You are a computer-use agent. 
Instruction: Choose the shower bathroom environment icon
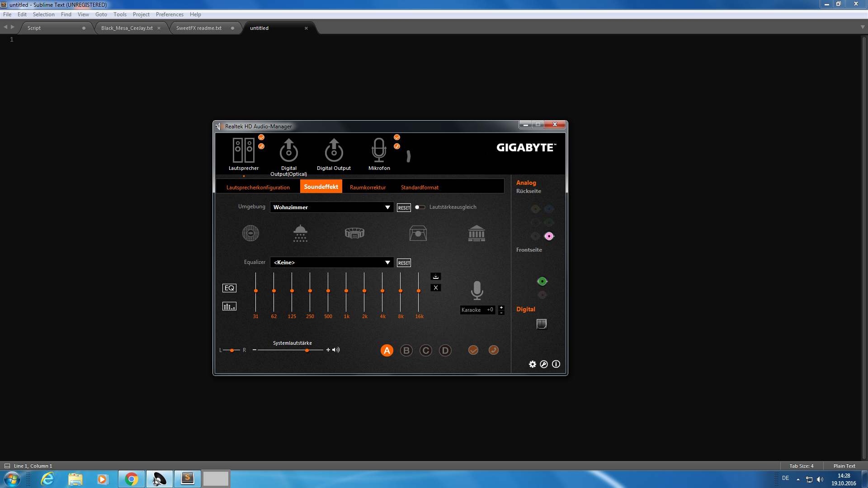pos(300,234)
